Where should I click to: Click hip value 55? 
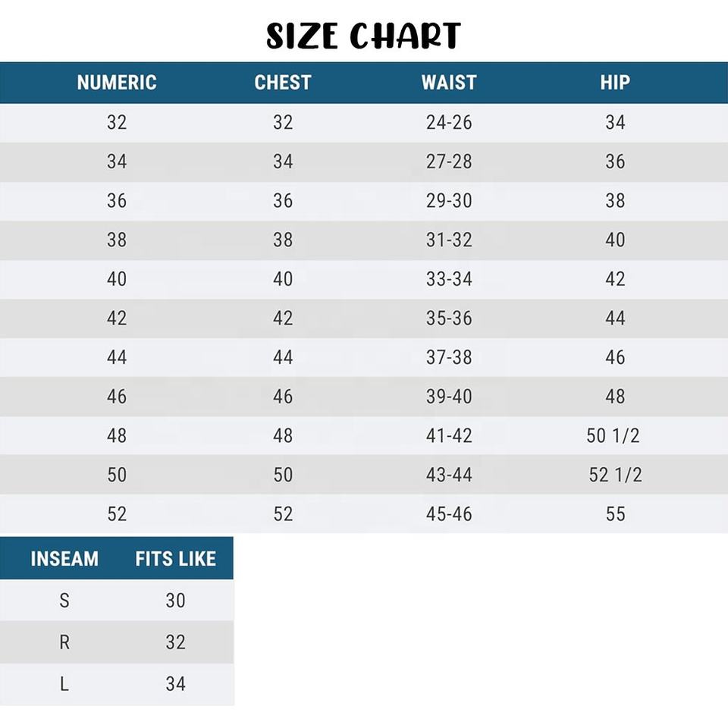coord(615,514)
